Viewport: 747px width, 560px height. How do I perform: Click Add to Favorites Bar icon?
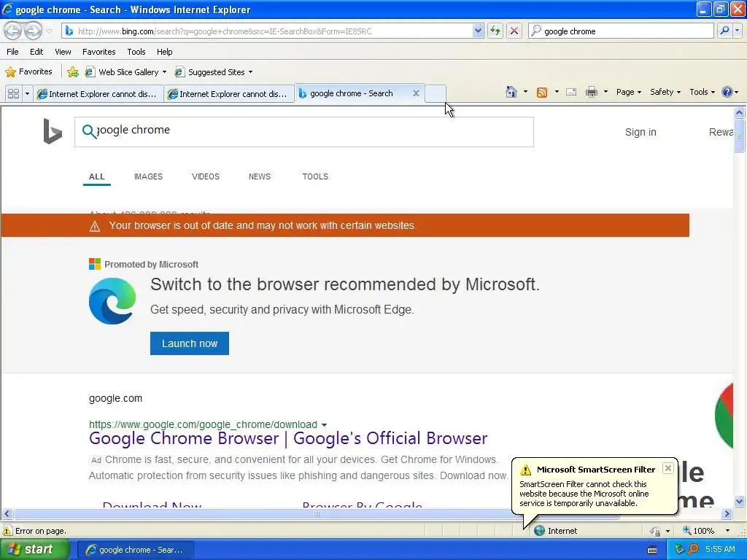point(73,72)
